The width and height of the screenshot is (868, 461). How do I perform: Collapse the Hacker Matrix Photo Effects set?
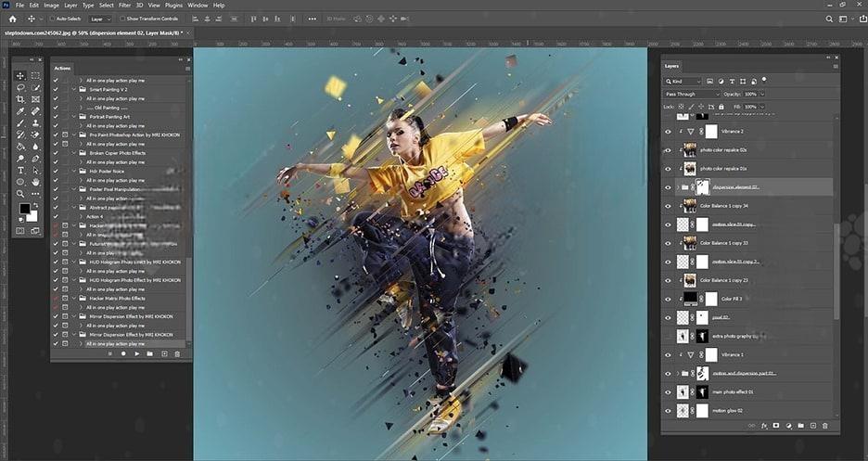(x=74, y=299)
